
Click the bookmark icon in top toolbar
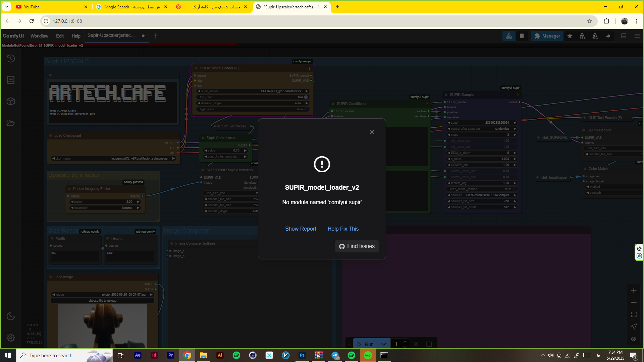(x=522, y=36)
